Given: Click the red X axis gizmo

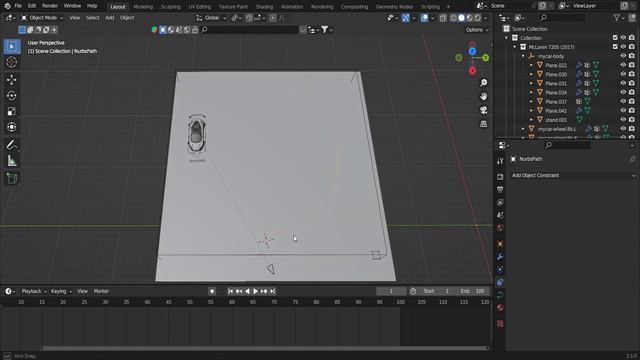Looking at the screenshot, I should tap(472, 71).
